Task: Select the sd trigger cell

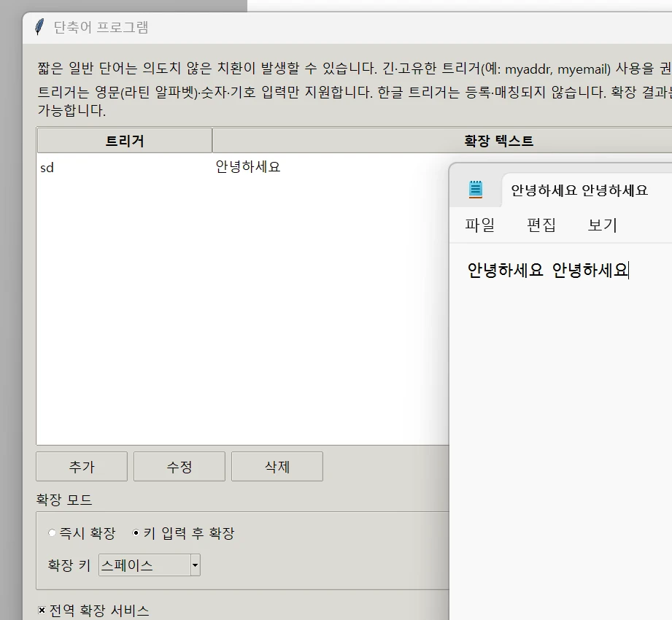Action: point(47,168)
